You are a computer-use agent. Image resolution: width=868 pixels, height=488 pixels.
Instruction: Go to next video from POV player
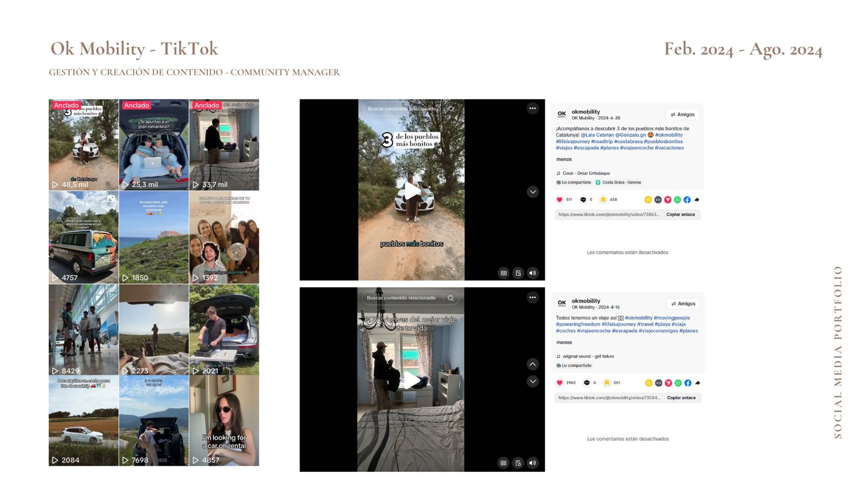533,381
